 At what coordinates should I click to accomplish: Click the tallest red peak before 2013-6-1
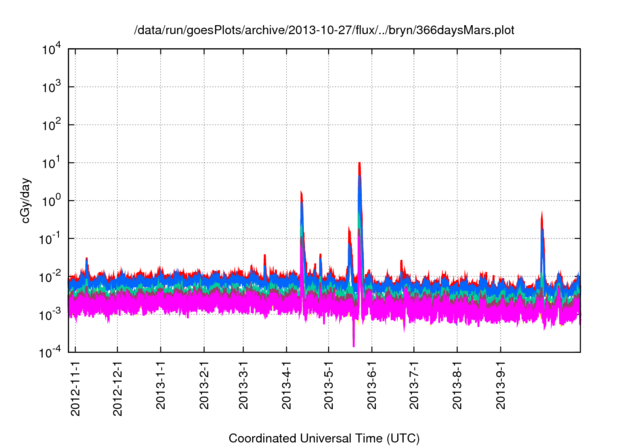click(x=359, y=163)
